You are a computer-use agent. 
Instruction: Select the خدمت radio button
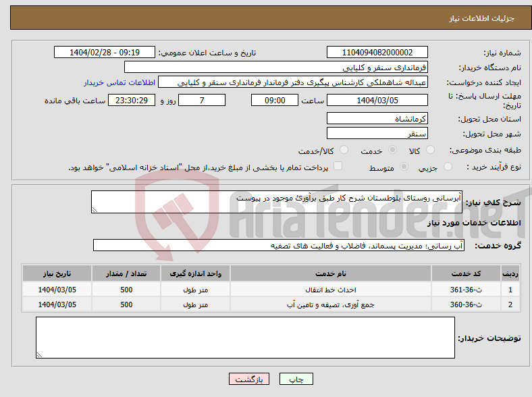[392, 150]
